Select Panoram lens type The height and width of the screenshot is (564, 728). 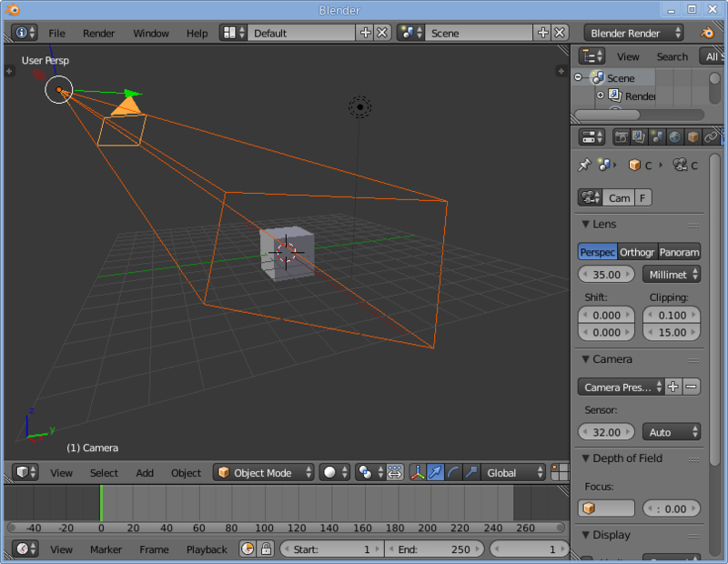[679, 252]
